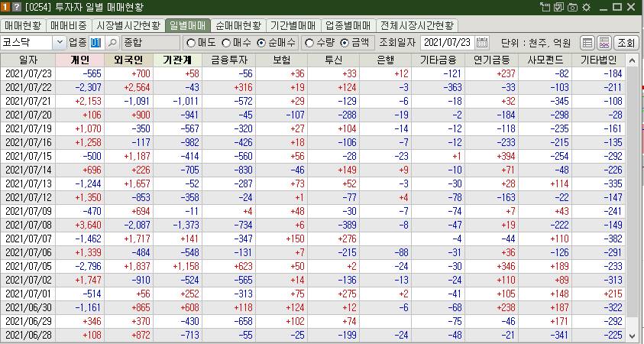The image size is (644, 344).
Task: Switch to table-only view icon
Action: click(587, 43)
